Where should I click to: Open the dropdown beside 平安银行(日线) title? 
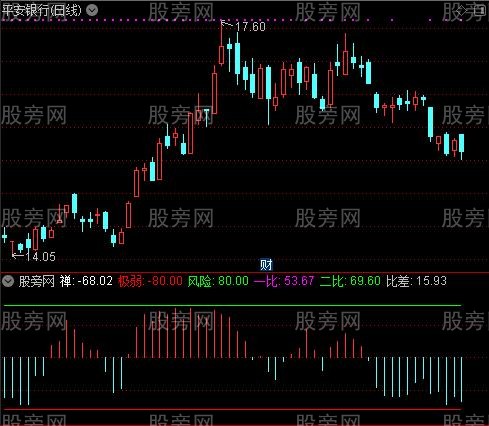(92, 10)
